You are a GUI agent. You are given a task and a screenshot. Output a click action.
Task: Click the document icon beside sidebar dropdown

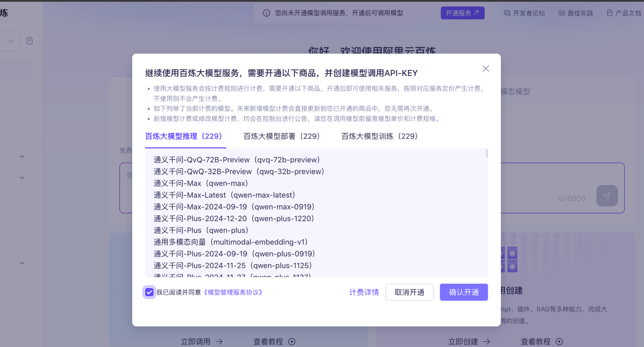click(30, 41)
